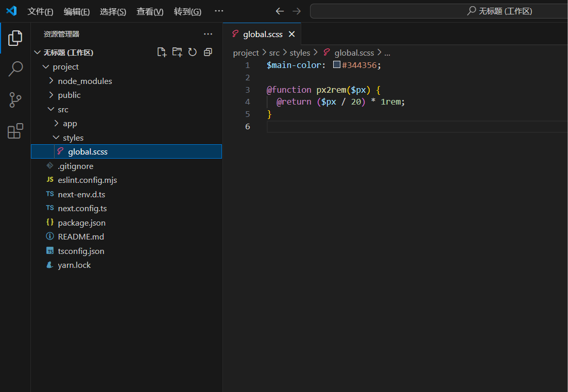Screen dimensions: 568x392
Task: Place cursor on empty editor line 6
Action: (417, 126)
